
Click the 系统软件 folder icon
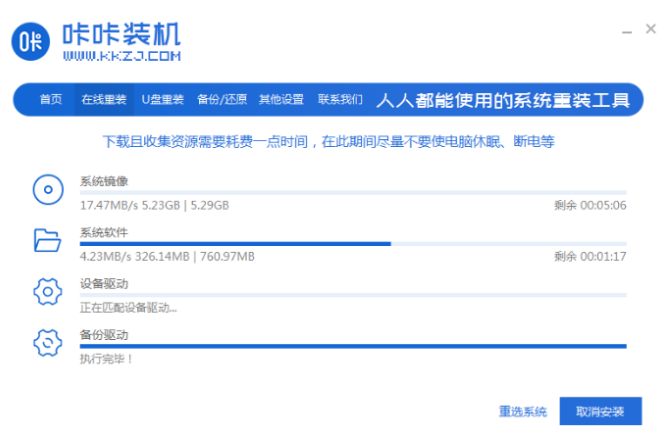[x=47, y=240]
